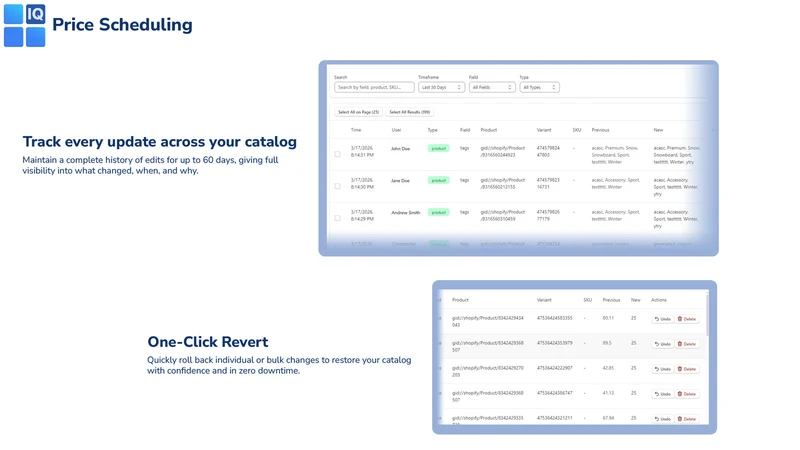Image resolution: width=800 pixels, height=450 pixels.
Task: Click the user name John Doe
Action: click(400, 148)
